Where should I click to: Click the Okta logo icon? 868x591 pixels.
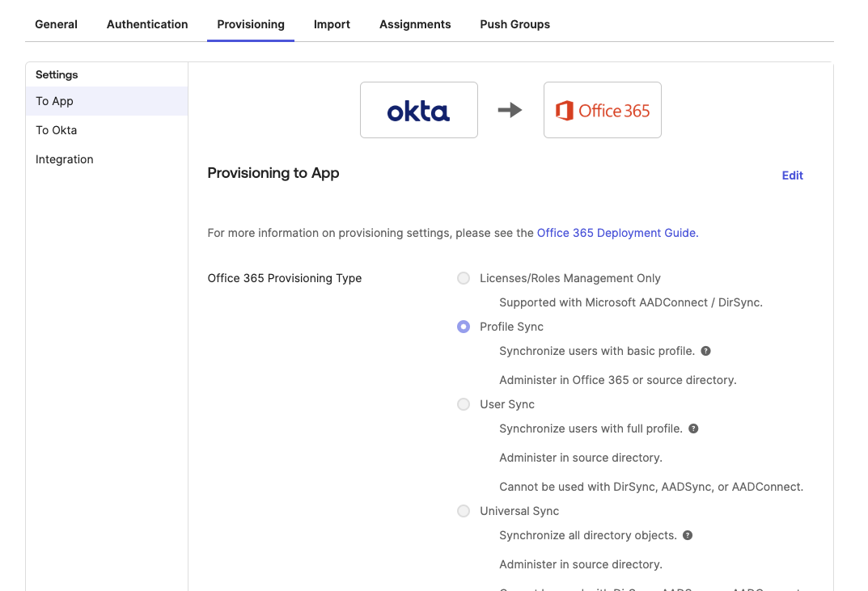418,111
